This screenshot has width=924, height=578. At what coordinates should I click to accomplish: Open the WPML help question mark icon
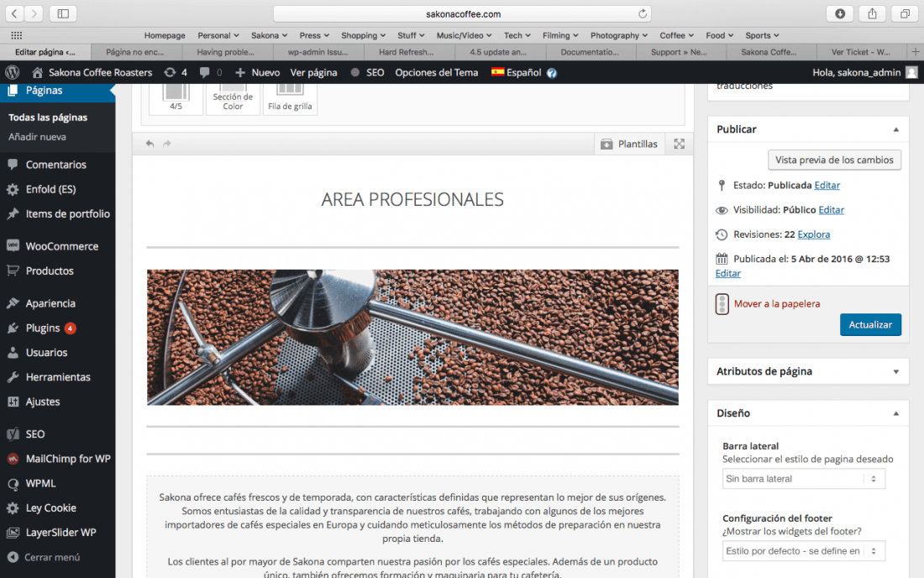pyautogui.click(x=552, y=73)
